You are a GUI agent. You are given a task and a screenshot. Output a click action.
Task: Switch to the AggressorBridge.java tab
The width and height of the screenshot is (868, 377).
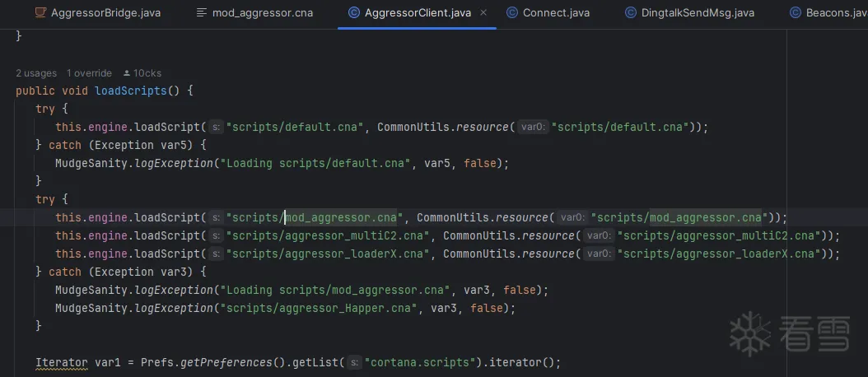pos(105,13)
